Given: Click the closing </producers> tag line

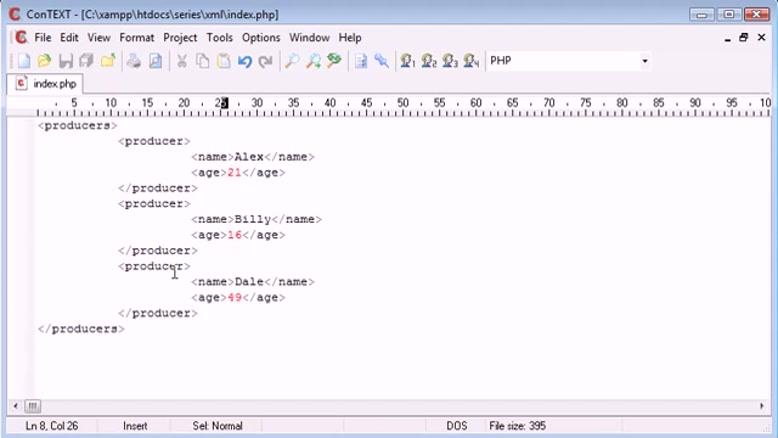Looking at the screenshot, I should (x=81, y=329).
